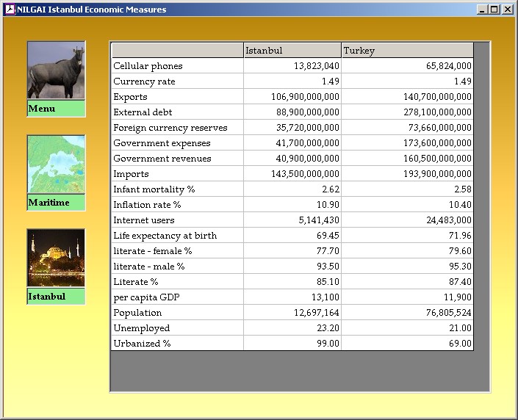Click the Istanbul Population value
Screen dimensions: 518x420
pyautogui.click(x=292, y=313)
